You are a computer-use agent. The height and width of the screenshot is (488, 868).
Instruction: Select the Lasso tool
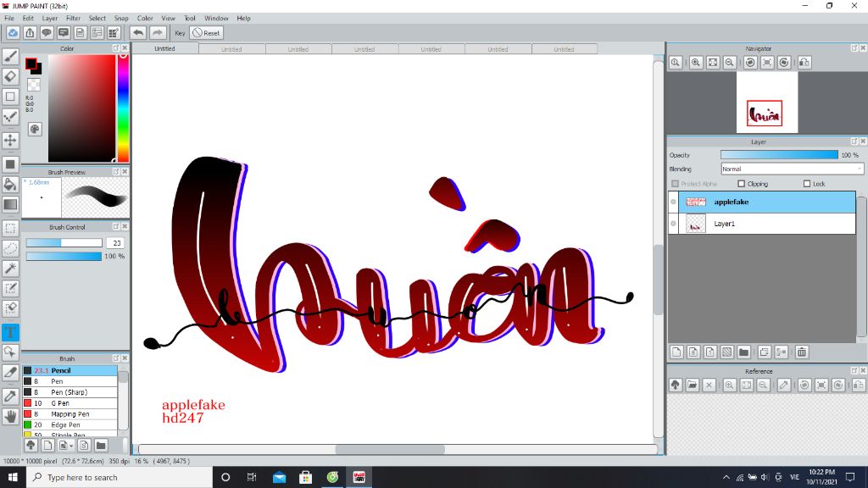(10, 248)
